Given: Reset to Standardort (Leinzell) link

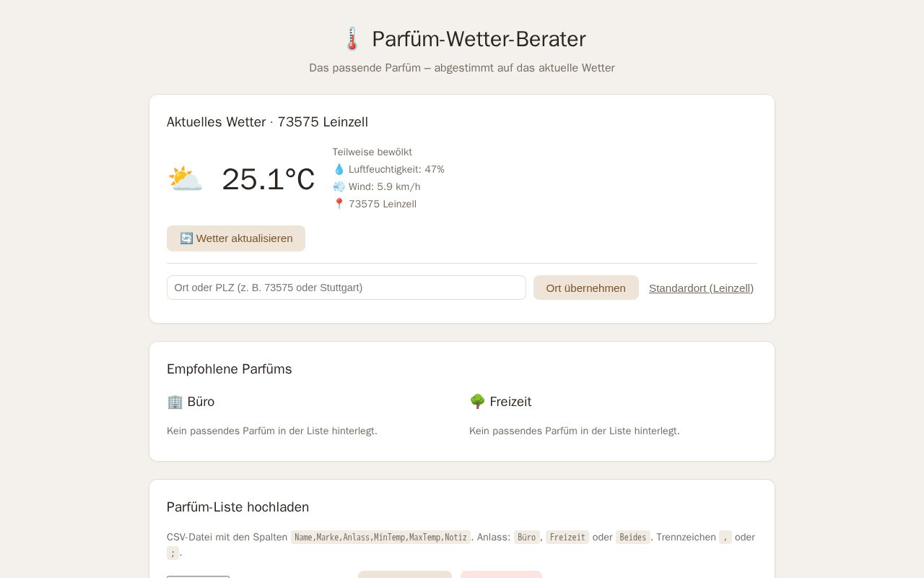Looking at the screenshot, I should point(701,288).
